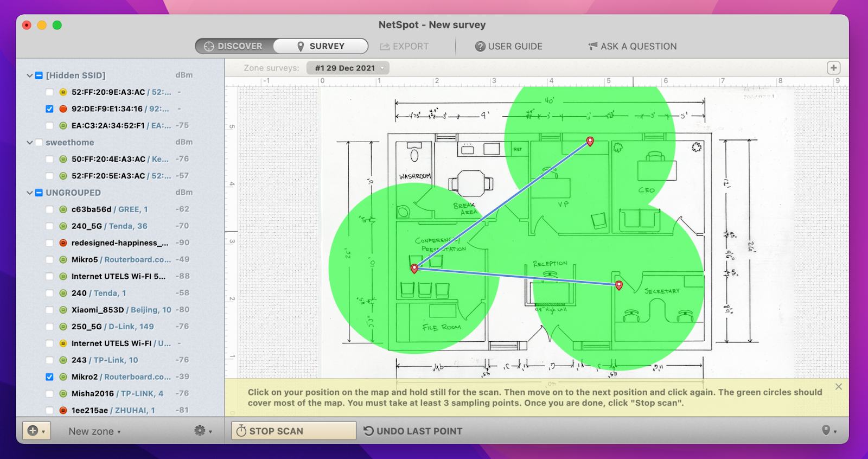Click the dBm column header of UNGROUPED
This screenshot has height=459, width=868.
click(x=184, y=192)
